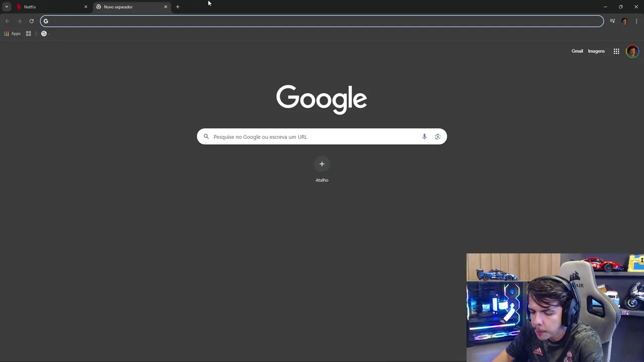Start voice search with microphone icon
This screenshot has width=644, height=362.
pyautogui.click(x=424, y=137)
